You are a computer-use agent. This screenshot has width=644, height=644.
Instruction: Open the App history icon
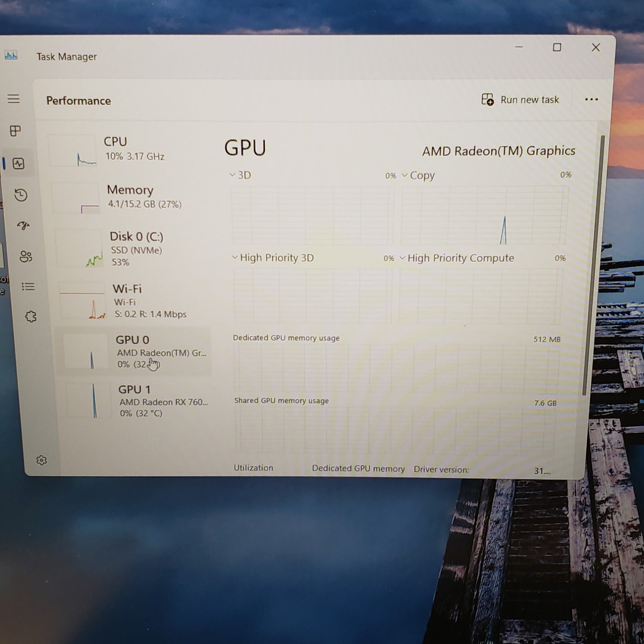pos(21,195)
